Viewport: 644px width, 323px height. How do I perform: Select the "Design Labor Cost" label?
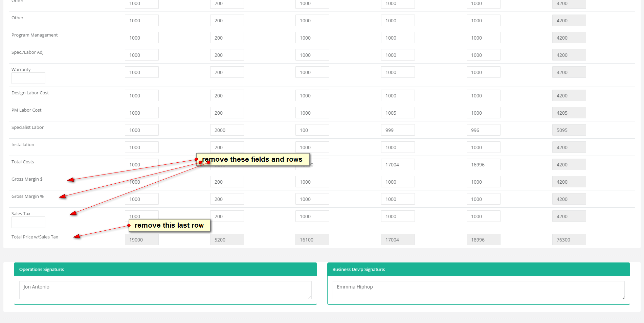click(x=30, y=93)
